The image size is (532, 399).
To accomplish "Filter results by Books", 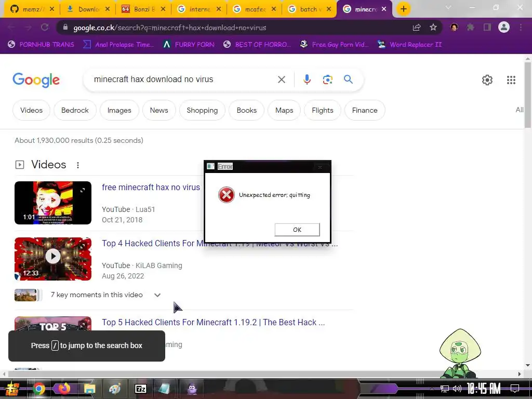I will tap(247, 110).
